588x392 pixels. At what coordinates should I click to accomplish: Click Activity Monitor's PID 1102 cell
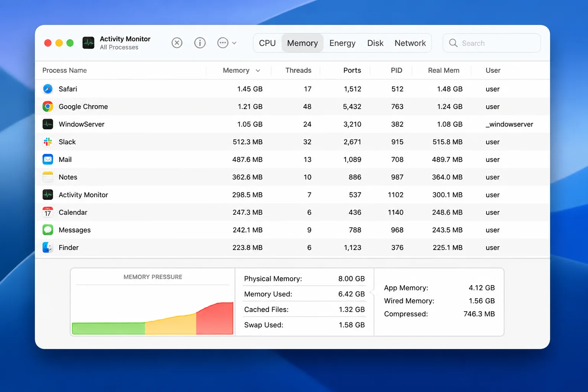[396, 194]
